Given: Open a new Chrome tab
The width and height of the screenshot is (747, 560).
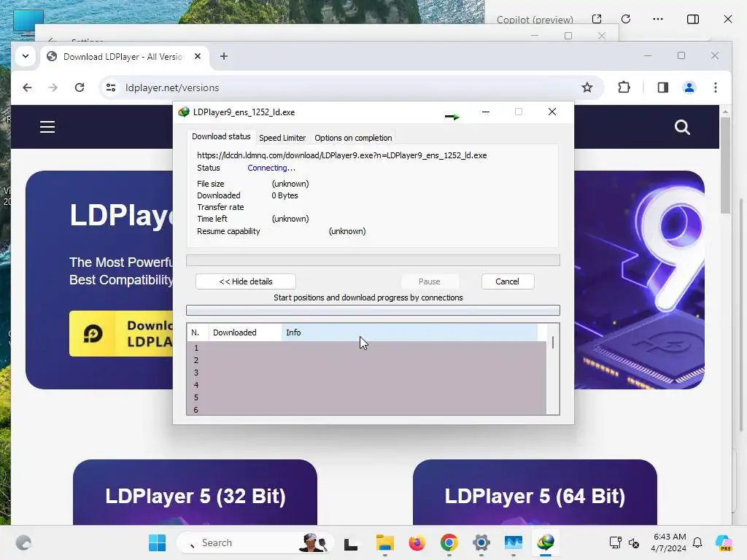Looking at the screenshot, I should pos(224,56).
